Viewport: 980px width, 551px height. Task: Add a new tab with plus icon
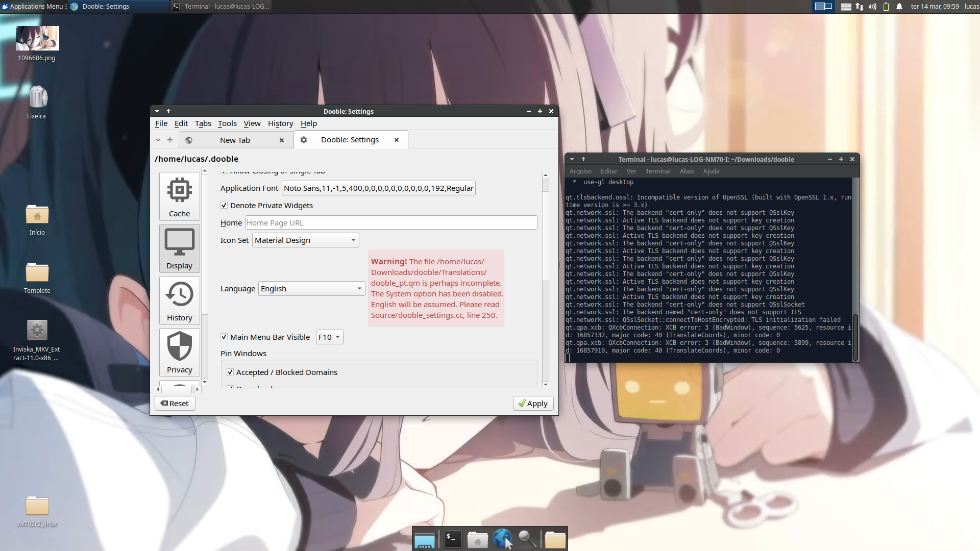(x=170, y=140)
